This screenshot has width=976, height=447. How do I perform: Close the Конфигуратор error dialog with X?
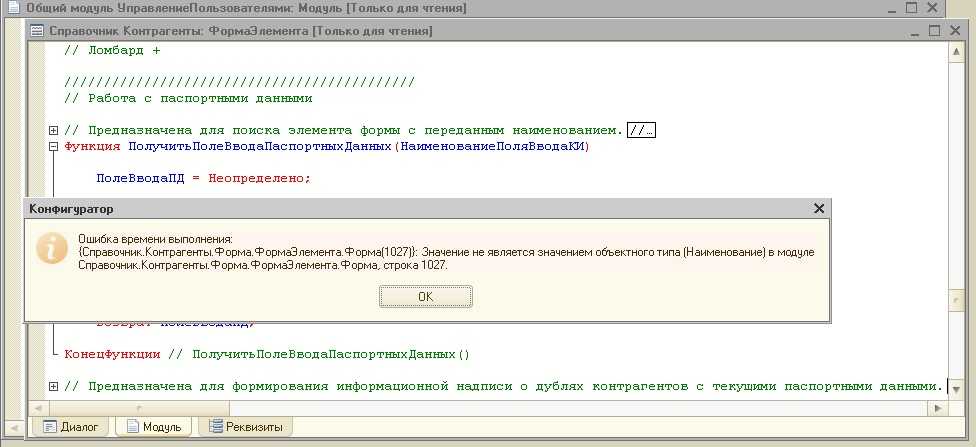[818, 209]
